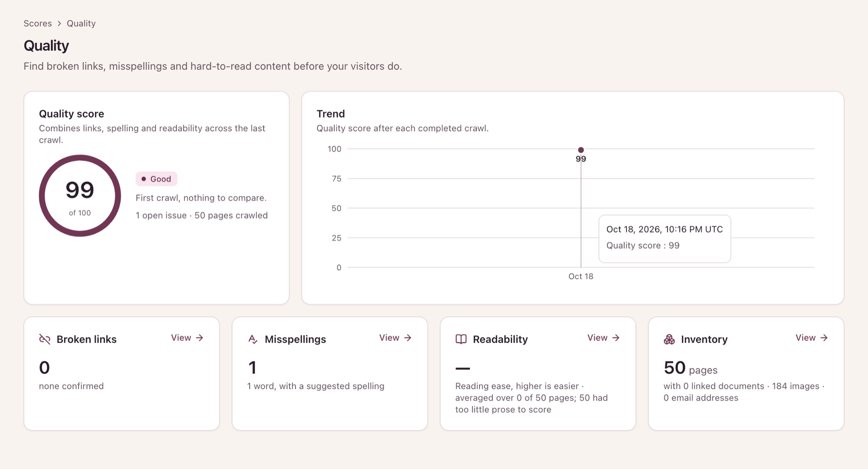Click the Readability open book icon

tap(461, 339)
